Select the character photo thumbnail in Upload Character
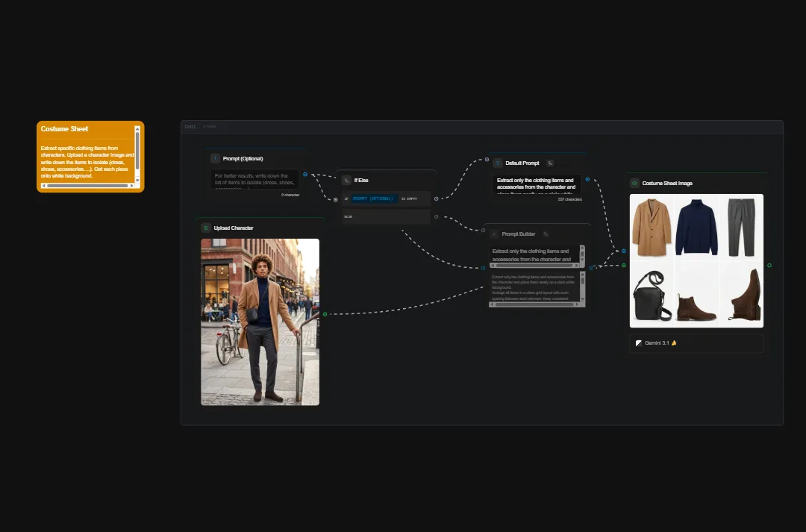 tap(260, 321)
